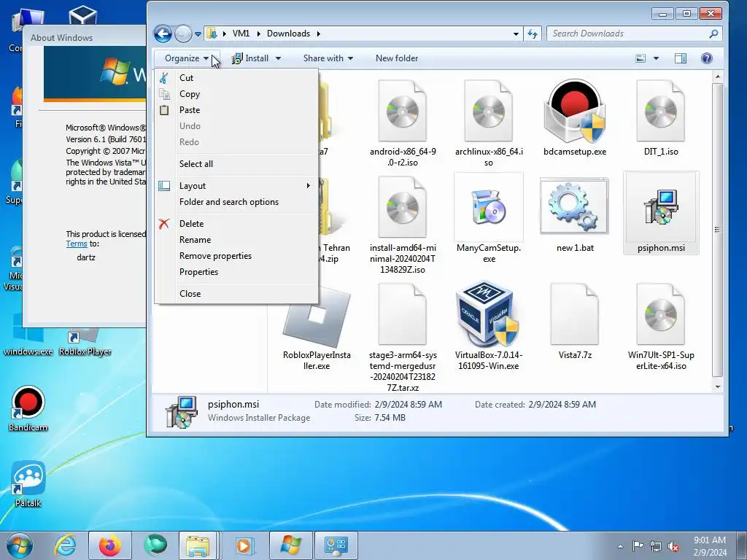Open Windows Media Player taskbar icon
Viewport: 747px width, 560px height.
pos(244,545)
